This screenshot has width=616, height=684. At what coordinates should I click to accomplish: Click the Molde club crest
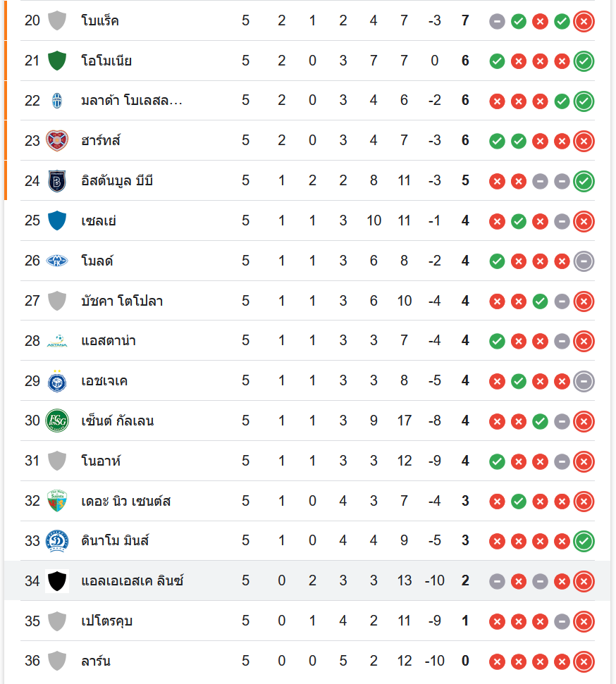(56, 261)
